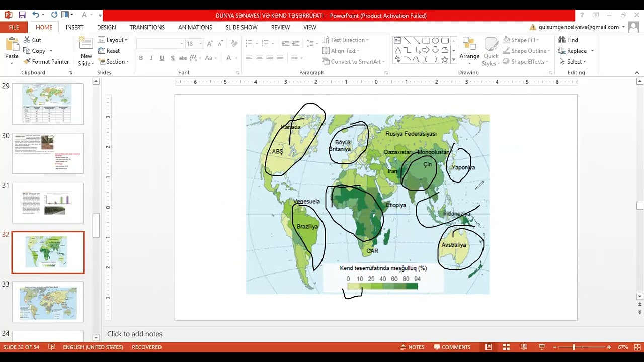Toggle Bold formatting
644x362 pixels.
point(141,58)
